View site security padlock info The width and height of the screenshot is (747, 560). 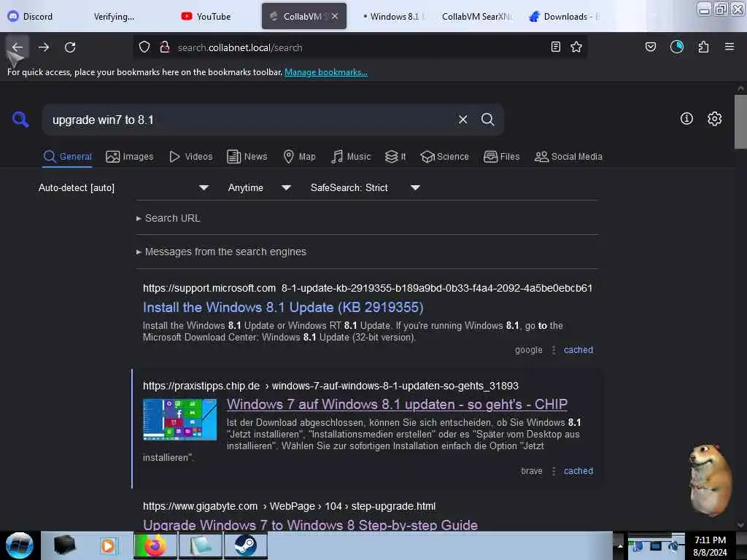click(x=165, y=47)
